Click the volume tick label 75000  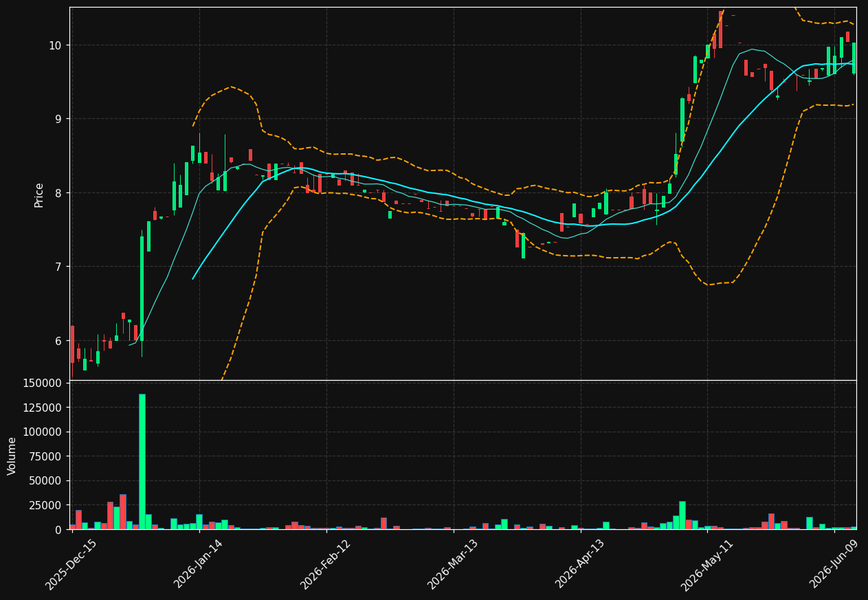(x=45, y=456)
